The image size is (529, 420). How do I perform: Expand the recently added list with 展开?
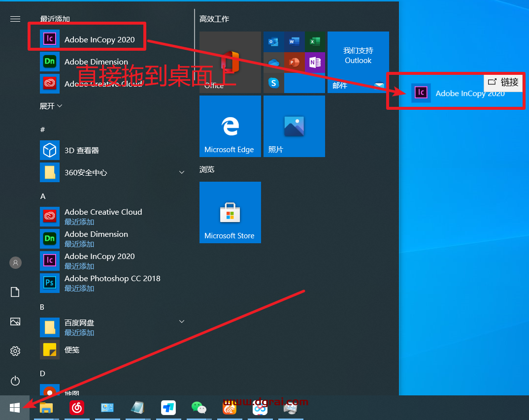tap(51, 106)
